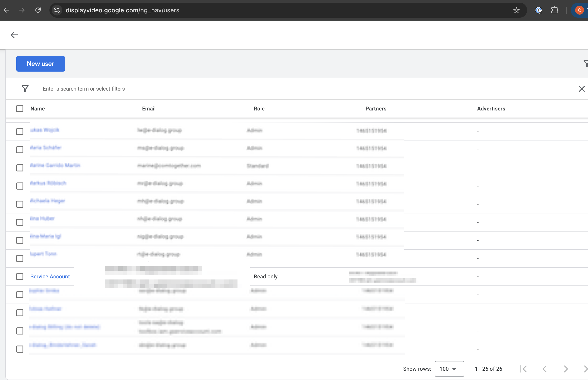Select the Markus Röbisch row checkbox
This screenshot has height=380, width=588.
point(20,186)
